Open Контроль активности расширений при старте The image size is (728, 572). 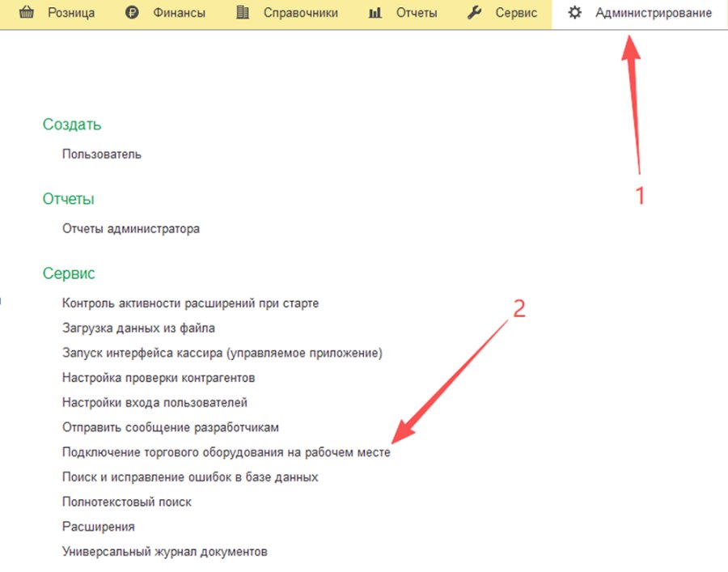[x=190, y=303]
